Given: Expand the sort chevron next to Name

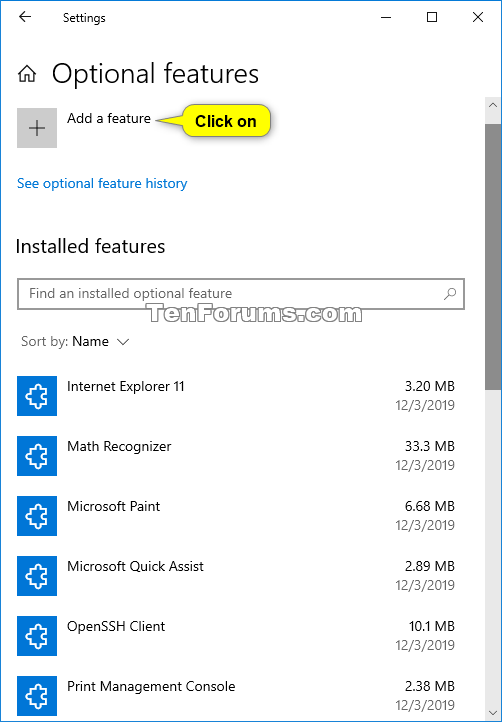Looking at the screenshot, I should click(x=123, y=342).
